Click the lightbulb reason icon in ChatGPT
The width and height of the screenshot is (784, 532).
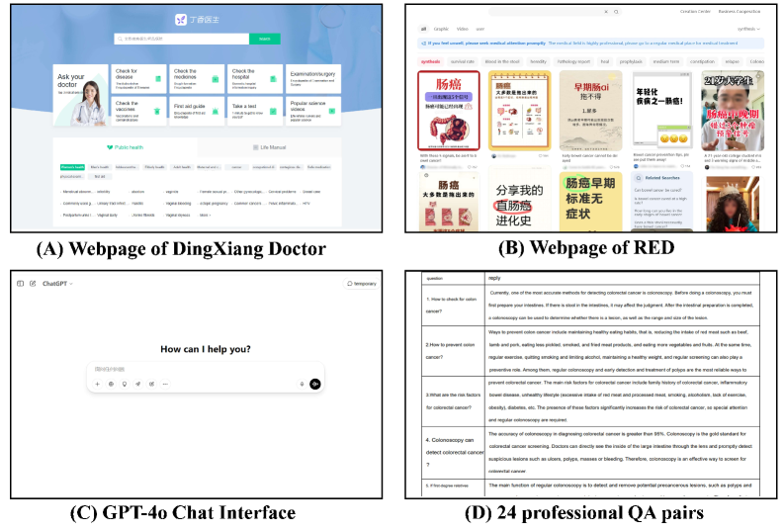tap(125, 384)
